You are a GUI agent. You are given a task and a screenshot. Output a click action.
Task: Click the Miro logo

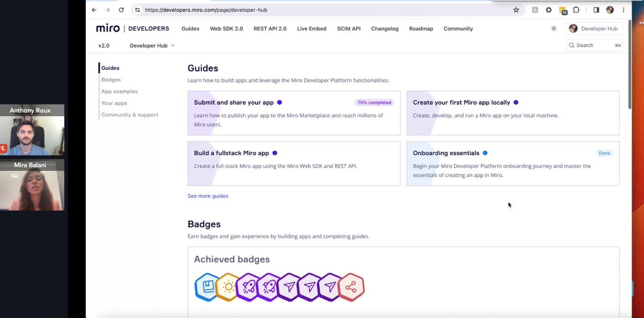tap(107, 28)
